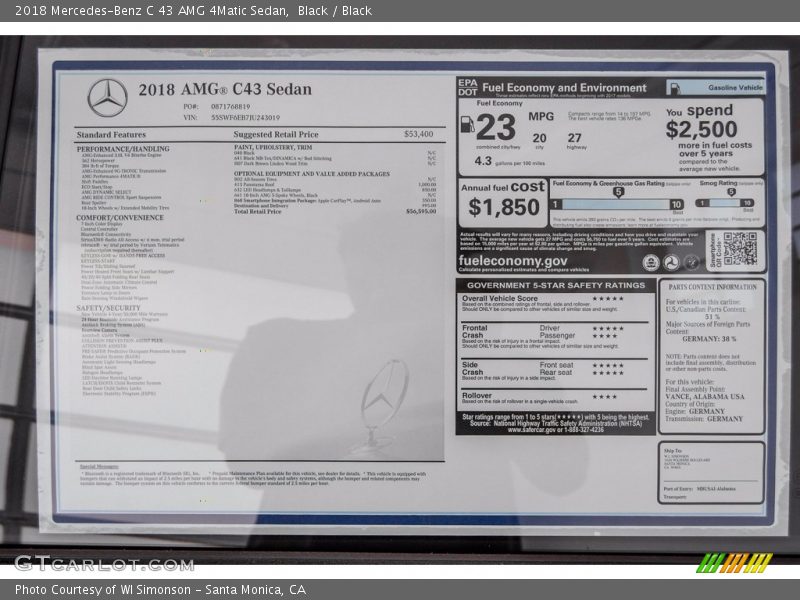Click the 'Fuel Economy and Environment' title
The height and width of the screenshot is (600, 800).
point(564,88)
